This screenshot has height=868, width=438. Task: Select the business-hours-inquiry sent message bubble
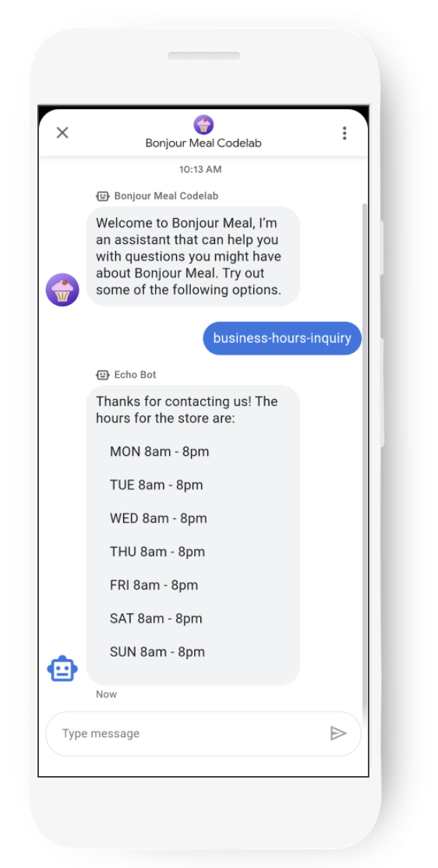[x=282, y=337]
